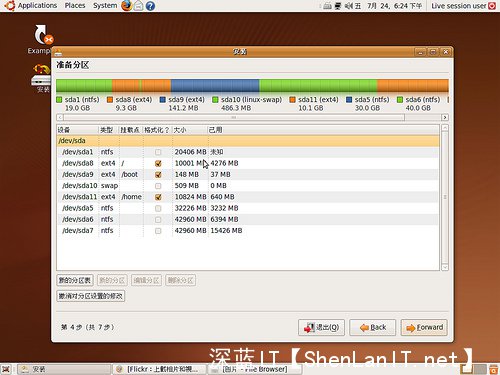Viewport: 500px width, 375px height.
Task: Click the sda10 (linux-swap) legend swatch
Action: click(x=215, y=100)
